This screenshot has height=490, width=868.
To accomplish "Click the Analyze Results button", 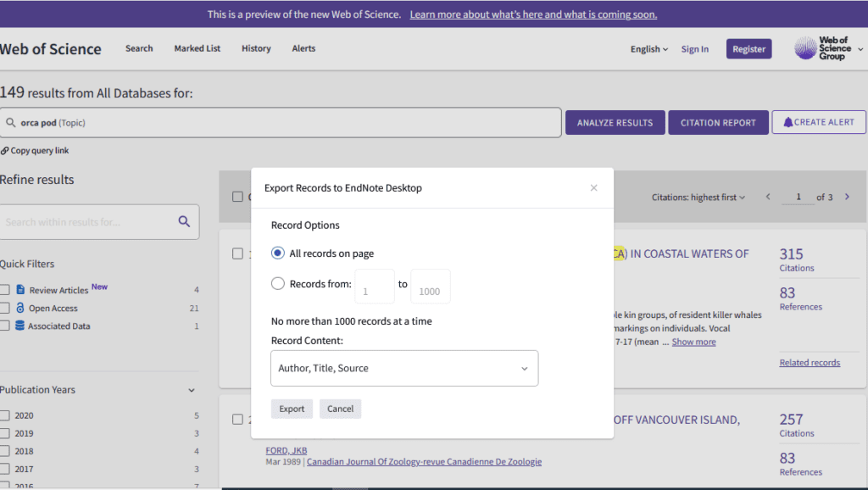I will (615, 122).
